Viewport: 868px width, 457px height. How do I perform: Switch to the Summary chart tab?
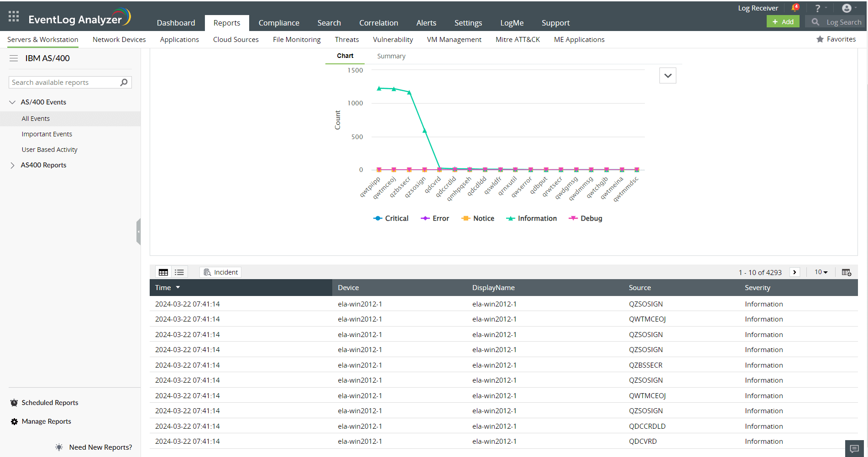point(391,56)
